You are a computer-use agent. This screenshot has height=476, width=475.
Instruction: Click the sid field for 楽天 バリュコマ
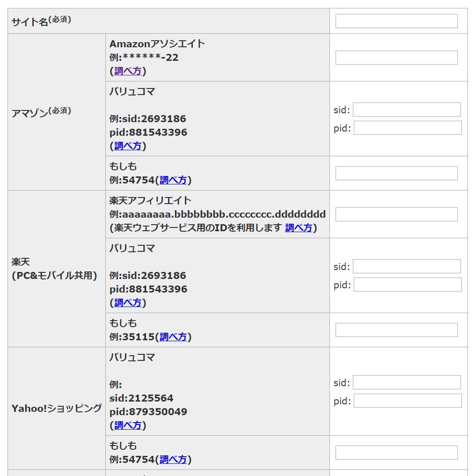click(x=407, y=266)
